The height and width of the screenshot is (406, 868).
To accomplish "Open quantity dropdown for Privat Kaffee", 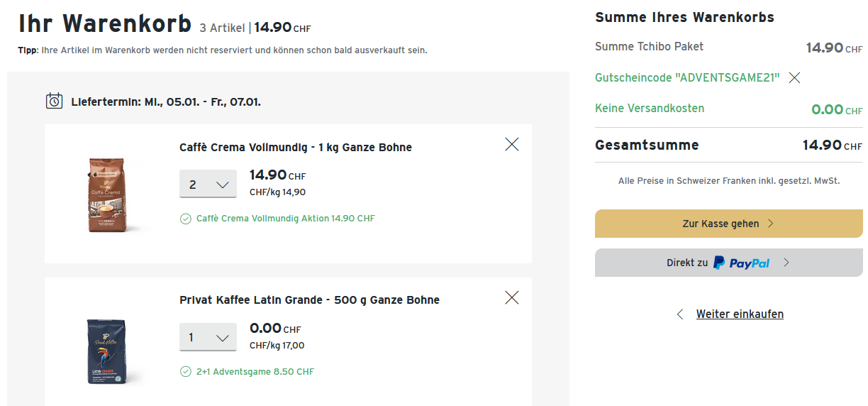I will click(x=207, y=337).
